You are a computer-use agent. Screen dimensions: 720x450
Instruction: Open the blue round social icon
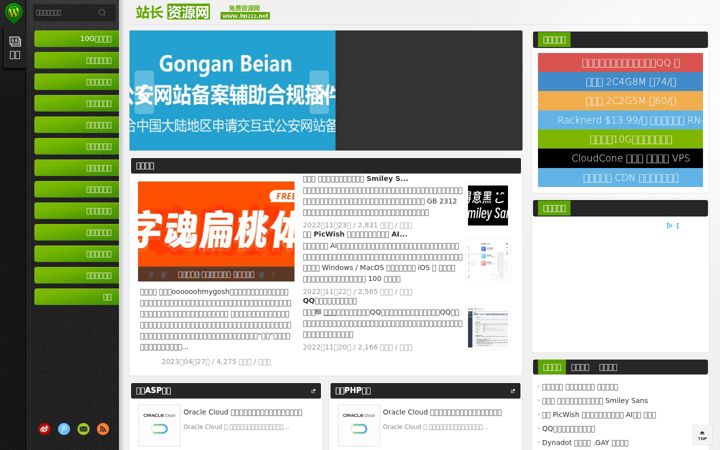(64, 429)
